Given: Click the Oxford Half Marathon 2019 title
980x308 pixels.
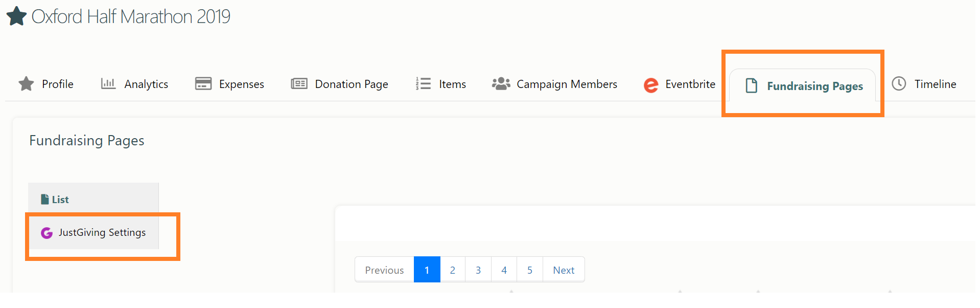Looking at the screenshot, I should coord(131,16).
